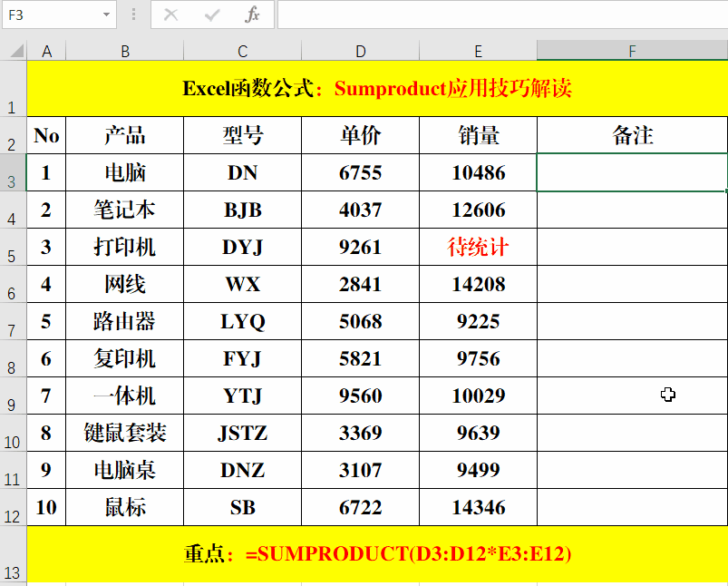Click the 复印机 product cell
This screenshot has height=586, width=728.
point(125,358)
